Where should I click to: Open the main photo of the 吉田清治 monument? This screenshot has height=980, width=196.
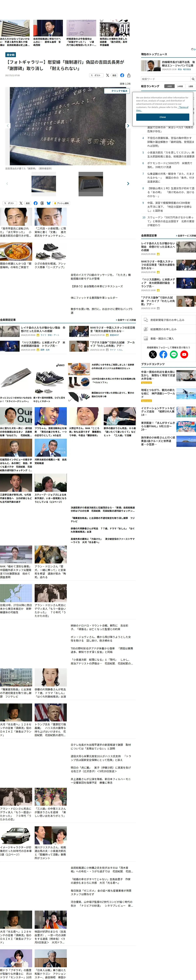(x=68, y=126)
